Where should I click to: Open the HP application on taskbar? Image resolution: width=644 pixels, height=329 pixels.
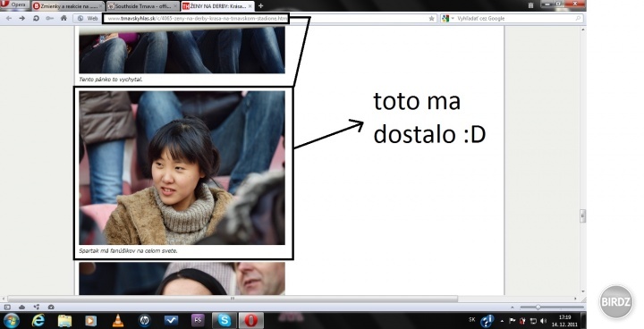(144, 320)
